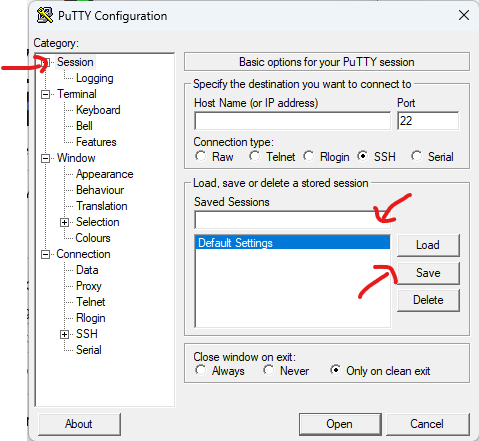Collapse the Window category node
The width and height of the screenshot is (479, 441).
tap(45, 158)
